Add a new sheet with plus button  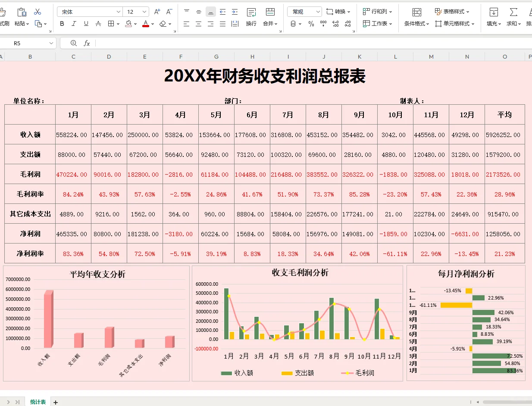(56, 402)
